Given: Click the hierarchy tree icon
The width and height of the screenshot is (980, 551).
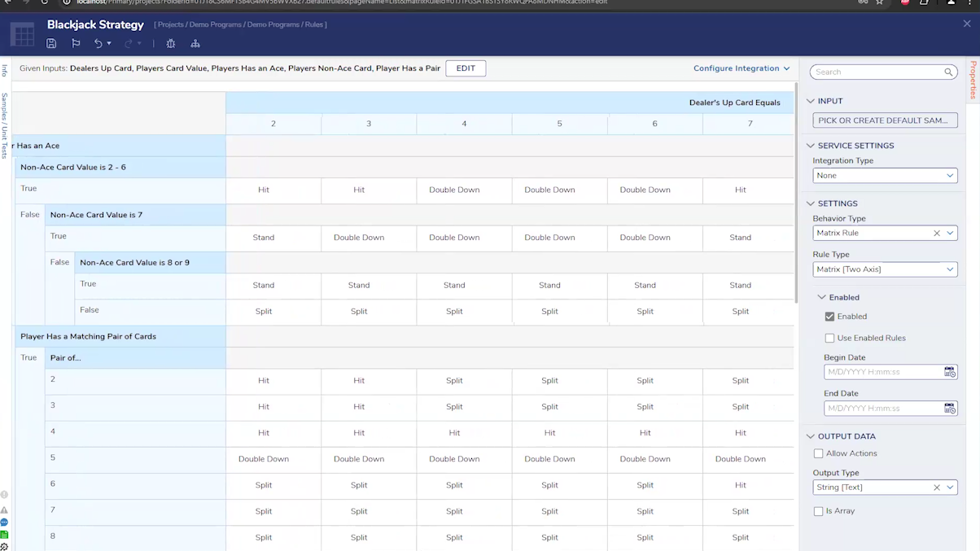Looking at the screenshot, I should coord(195,44).
